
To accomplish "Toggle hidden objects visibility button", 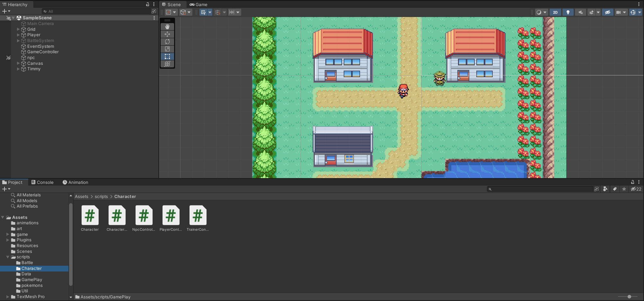I will coord(607,12).
